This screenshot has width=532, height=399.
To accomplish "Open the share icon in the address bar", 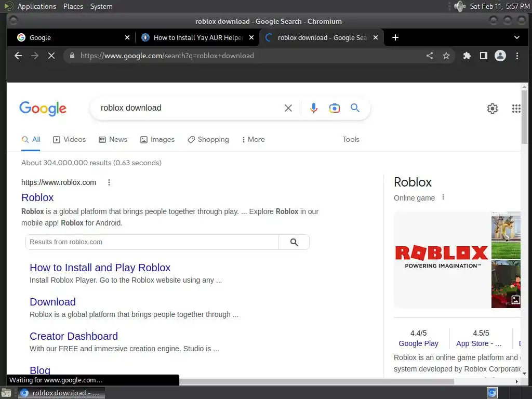I will coord(430,56).
